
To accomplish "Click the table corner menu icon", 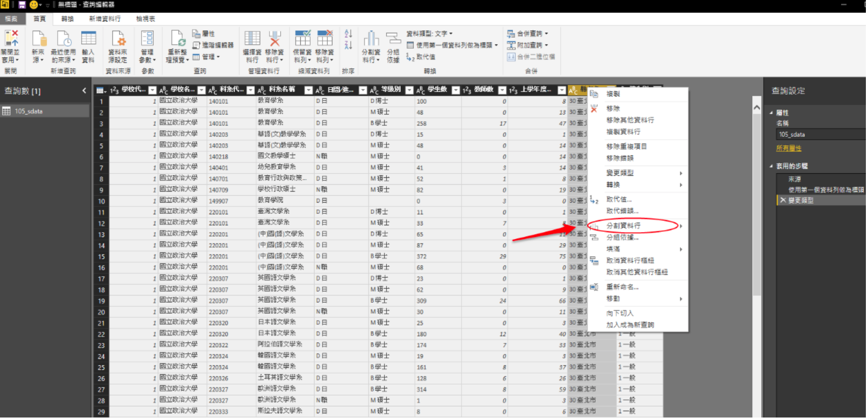I will [100, 90].
